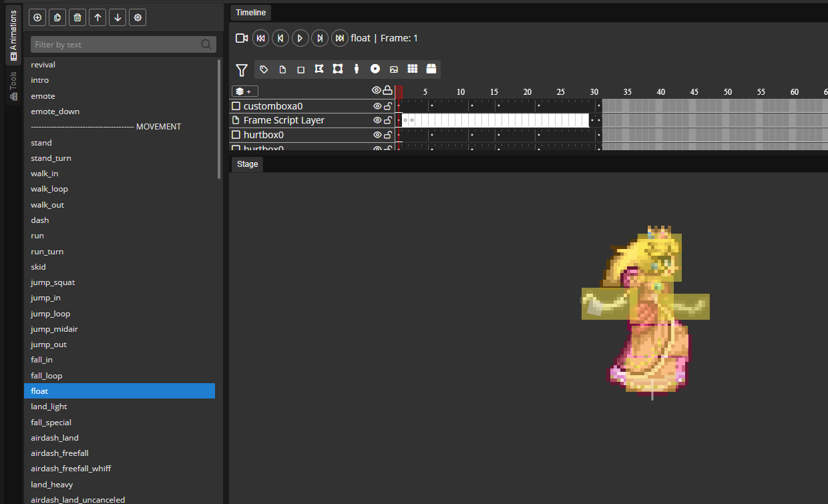The height and width of the screenshot is (504, 828).
Task: Hide the Frame Script Layer
Action: 377,120
